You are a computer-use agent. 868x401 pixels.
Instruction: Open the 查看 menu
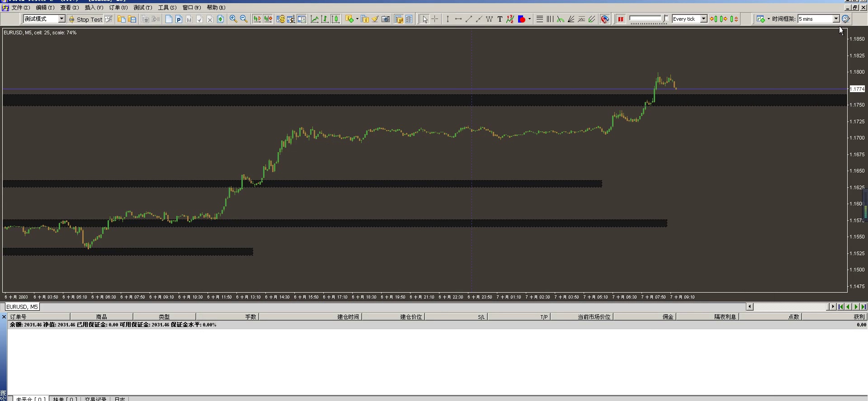tap(69, 7)
